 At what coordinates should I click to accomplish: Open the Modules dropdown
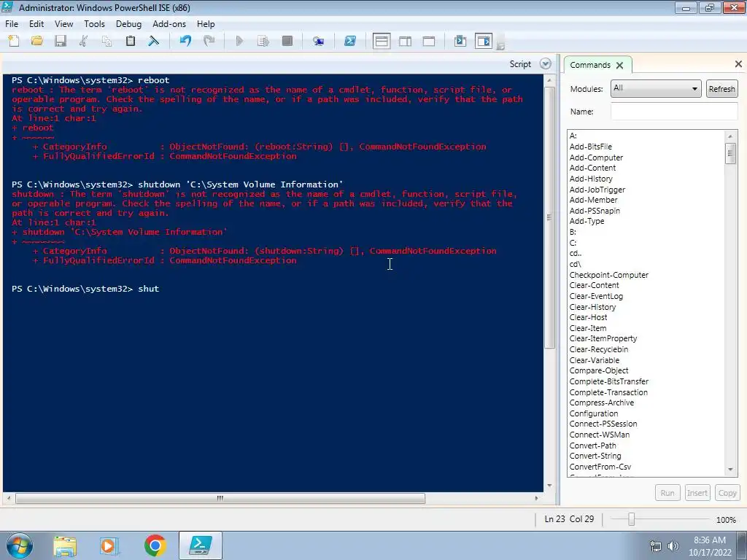tap(656, 88)
